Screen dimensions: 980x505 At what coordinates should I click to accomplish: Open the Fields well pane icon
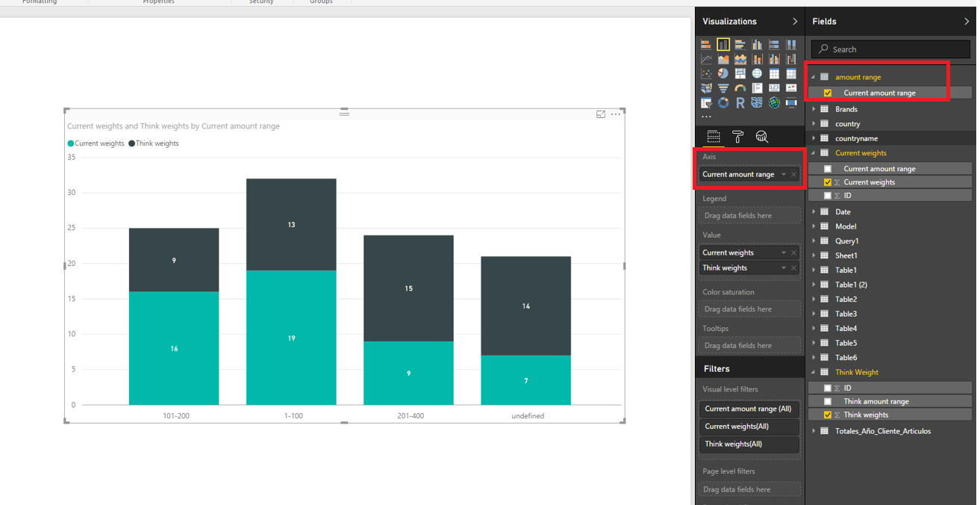click(714, 137)
